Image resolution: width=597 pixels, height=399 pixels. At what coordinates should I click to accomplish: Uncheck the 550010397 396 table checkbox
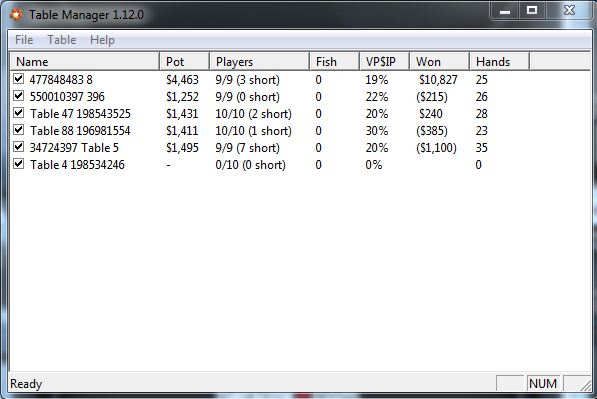point(19,96)
